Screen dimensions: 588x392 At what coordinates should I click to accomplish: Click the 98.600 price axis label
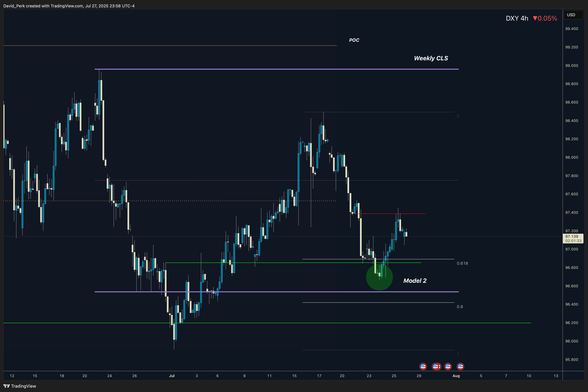tap(572, 102)
